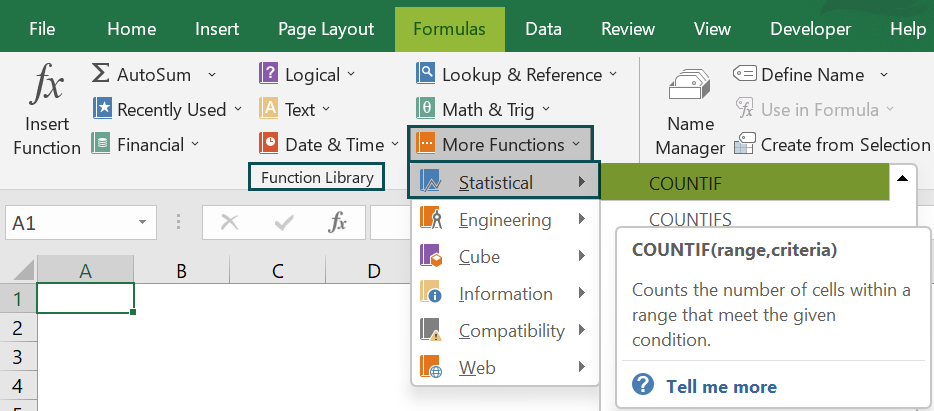Image resolution: width=934 pixels, height=411 pixels.
Task: Open the Data ribbon tab
Action: 543,29
